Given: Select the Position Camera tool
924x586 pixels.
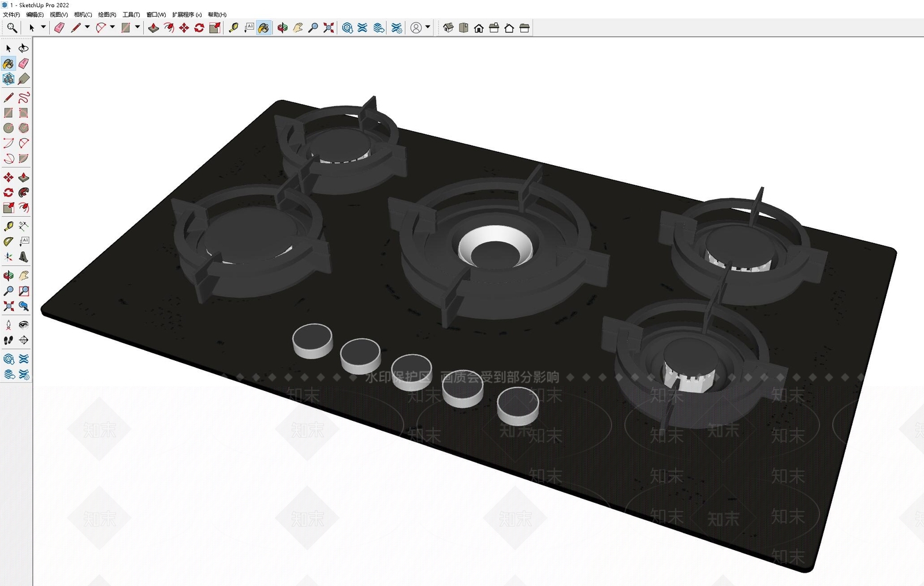Looking at the screenshot, I should (9, 325).
